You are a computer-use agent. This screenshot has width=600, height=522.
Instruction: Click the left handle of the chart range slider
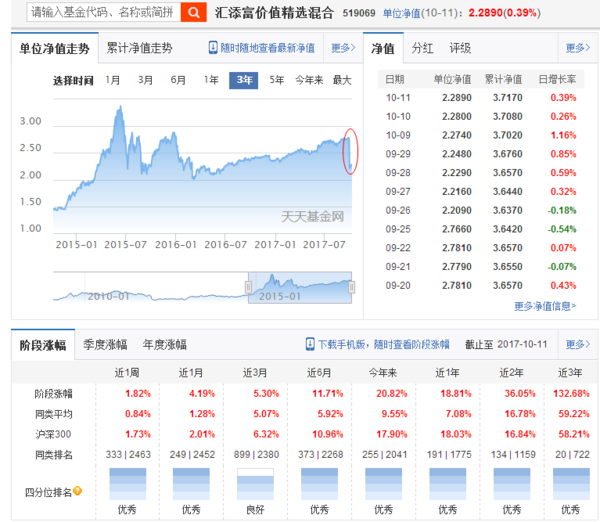248,287
